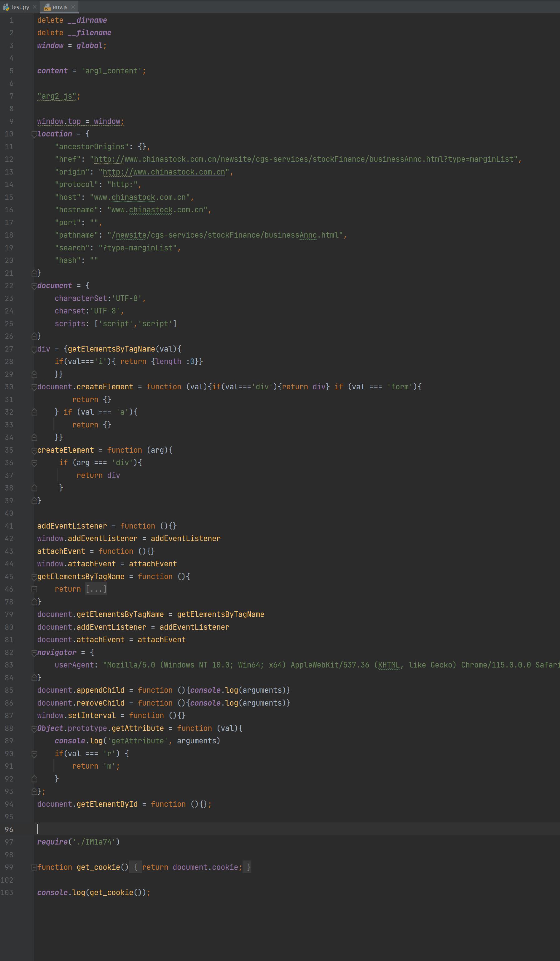
Task: Click 'window.top = window;' statement
Action: click(x=81, y=121)
